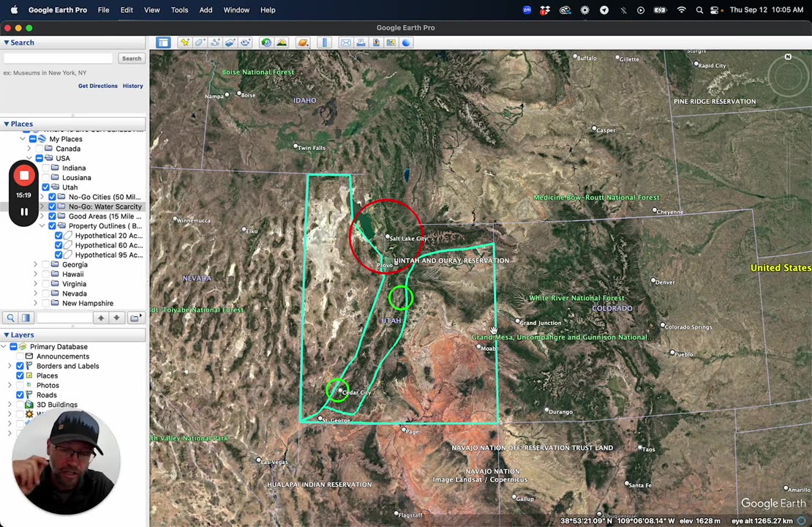Select the Add Polygon tool

point(200,42)
